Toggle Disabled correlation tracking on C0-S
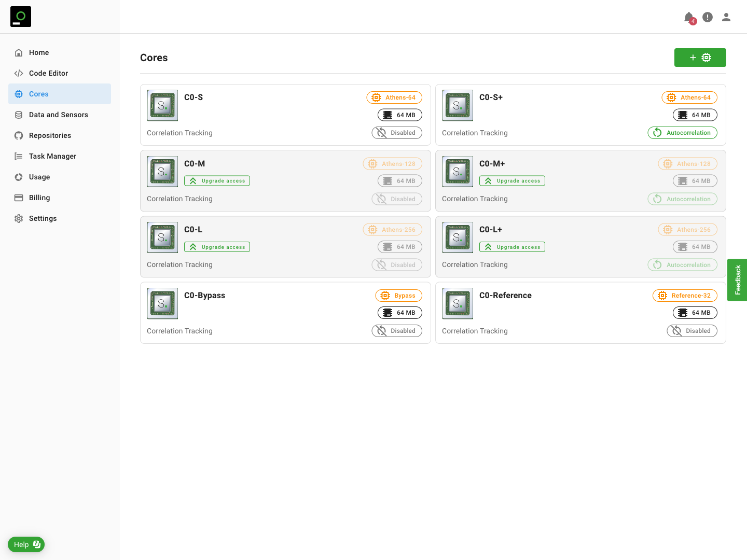 [397, 133]
